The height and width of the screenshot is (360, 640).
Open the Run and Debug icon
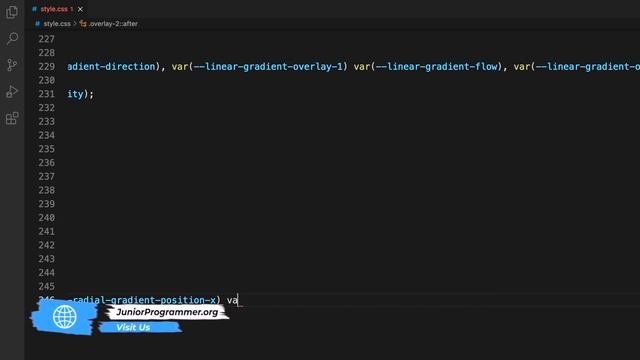click(x=12, y=91)
